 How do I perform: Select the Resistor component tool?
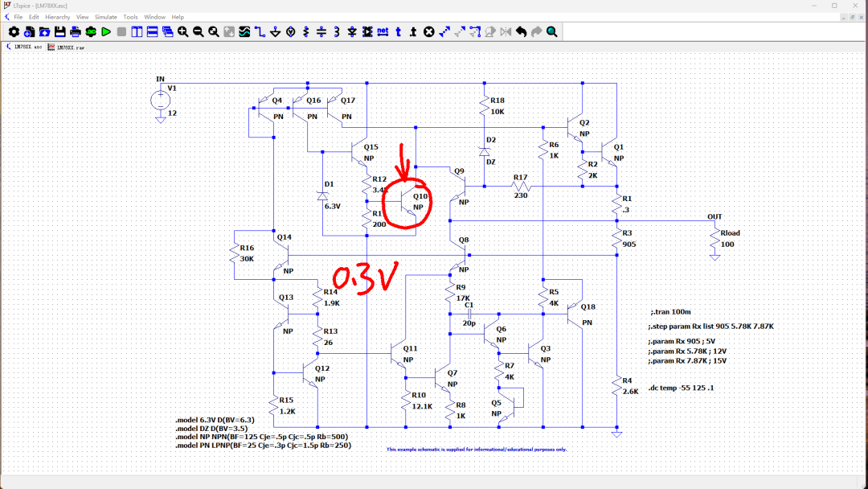point(305,32)
